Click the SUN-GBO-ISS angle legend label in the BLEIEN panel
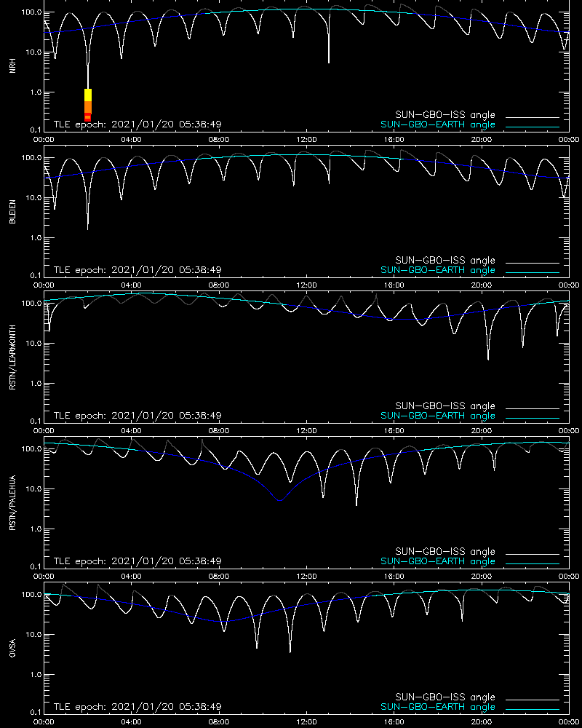 tap(445, 260)
